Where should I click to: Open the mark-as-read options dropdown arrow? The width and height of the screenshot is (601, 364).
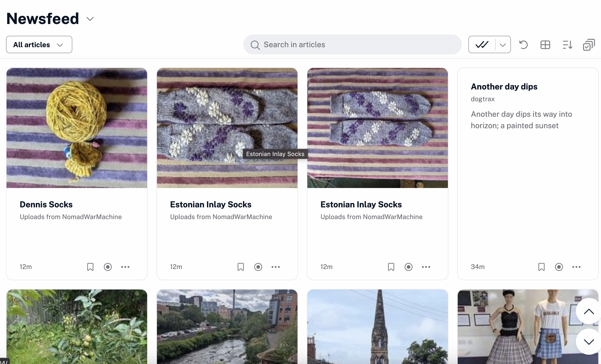pos(503,44)
